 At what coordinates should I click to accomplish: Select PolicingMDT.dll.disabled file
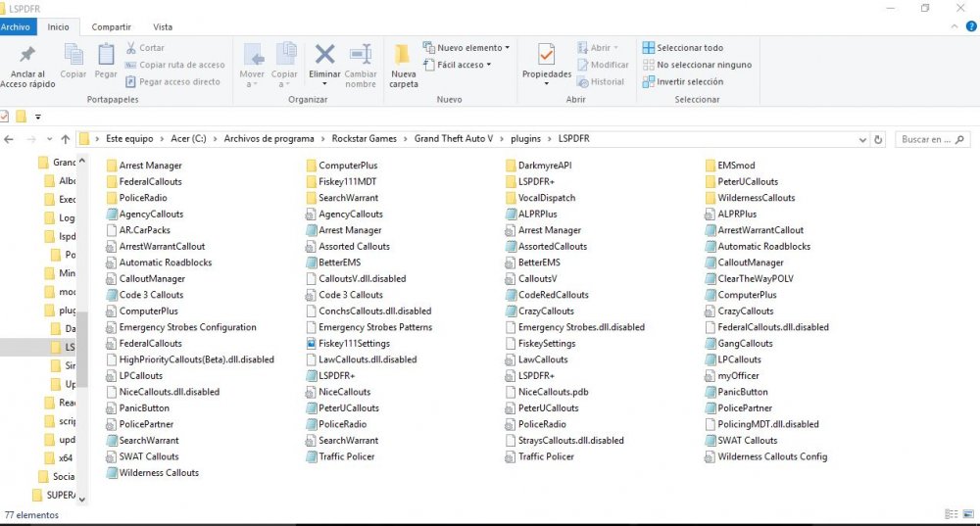tap(761, 424)
